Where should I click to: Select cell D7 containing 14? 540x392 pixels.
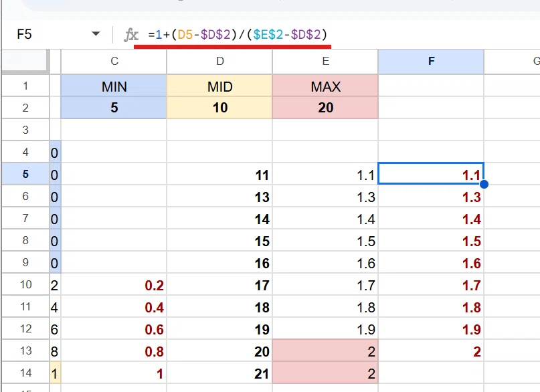pyautogui.click(x=219, y=218)
